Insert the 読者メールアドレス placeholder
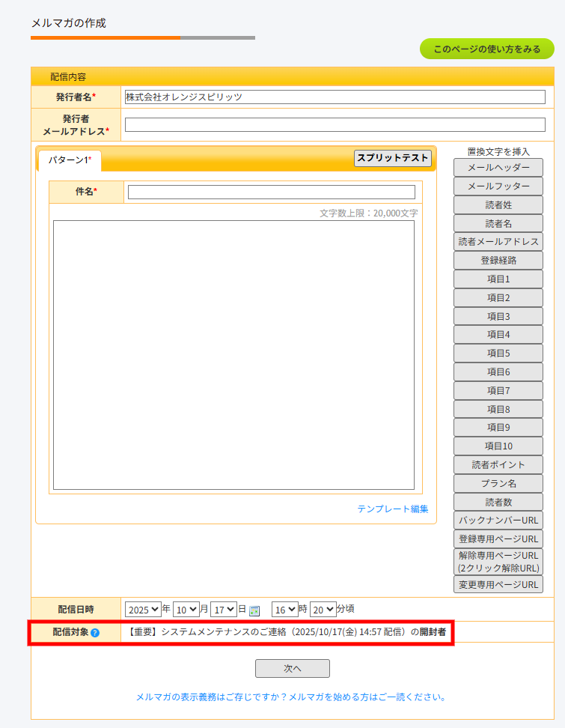The height and width of the screenshot is (728, 565). pos(498,241)
